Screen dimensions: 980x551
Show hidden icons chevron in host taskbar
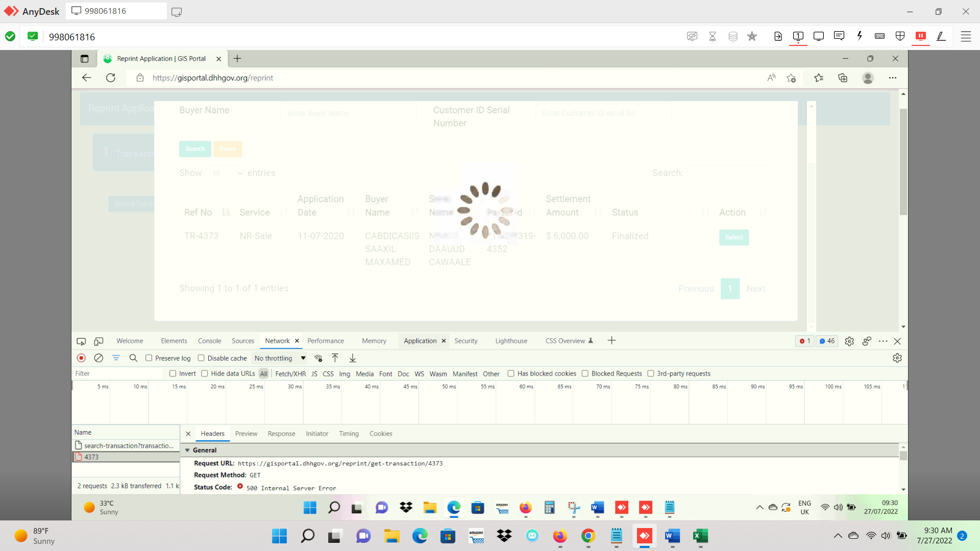838,536
